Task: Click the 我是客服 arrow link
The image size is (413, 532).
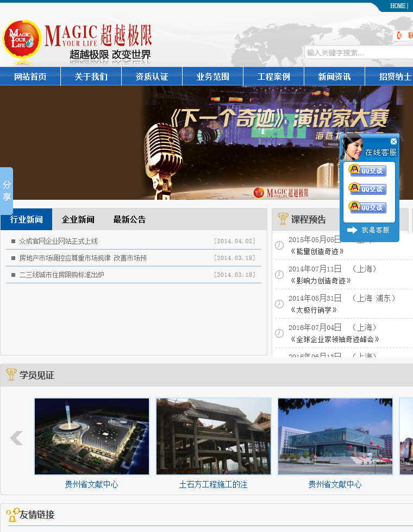Action: point(369,230)
